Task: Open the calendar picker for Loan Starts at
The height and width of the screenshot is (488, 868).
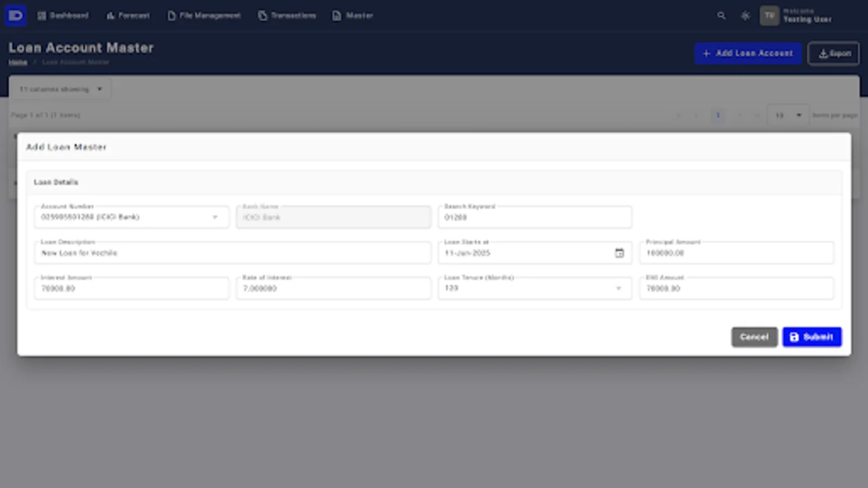Action: coord(619,253)
